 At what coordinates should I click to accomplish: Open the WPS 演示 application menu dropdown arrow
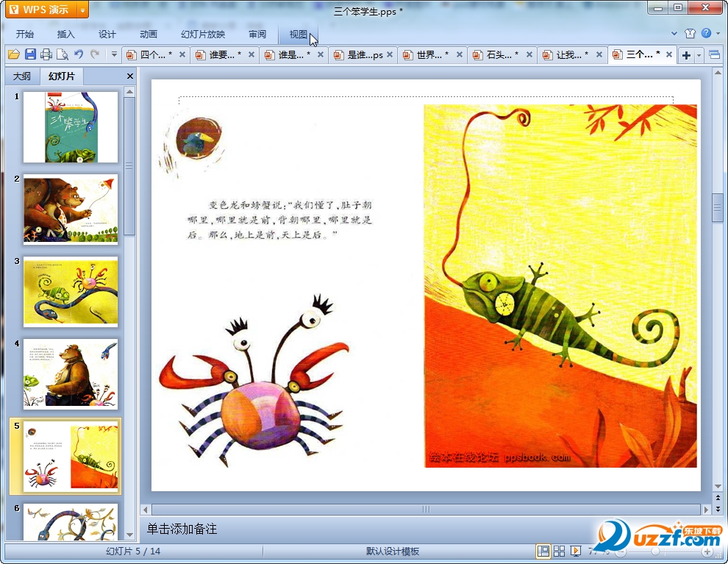(82, 10)
